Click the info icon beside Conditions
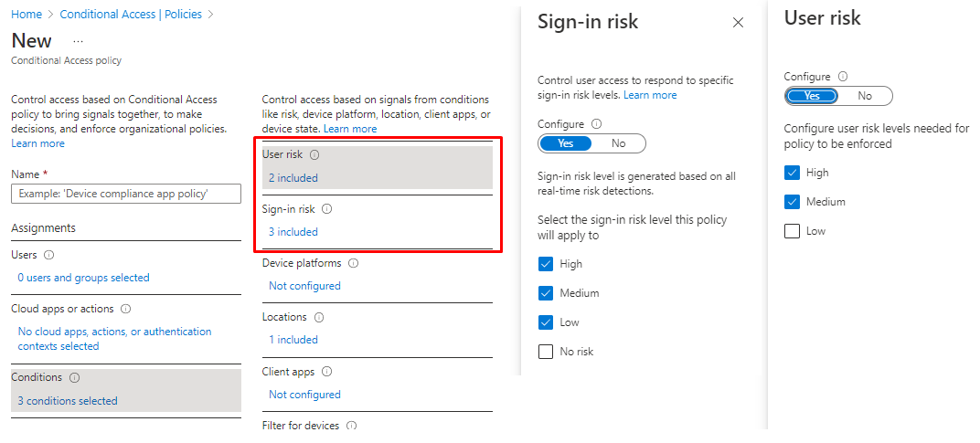Screen dimensions: 980x443 click(75, 377)
